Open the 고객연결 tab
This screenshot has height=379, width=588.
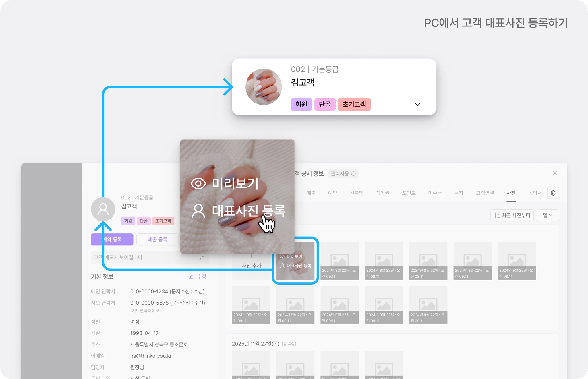[485, 193]
